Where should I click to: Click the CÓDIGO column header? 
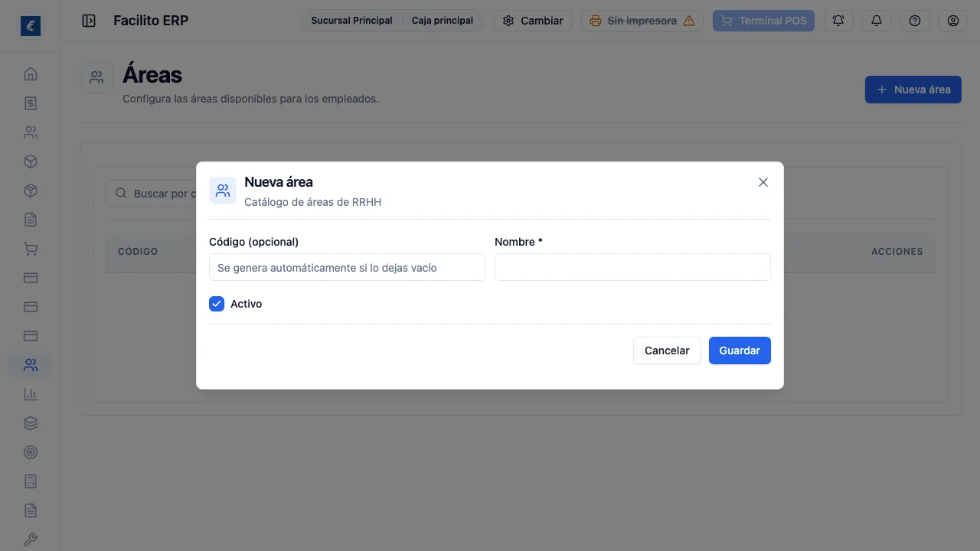[x=138, y=252]
